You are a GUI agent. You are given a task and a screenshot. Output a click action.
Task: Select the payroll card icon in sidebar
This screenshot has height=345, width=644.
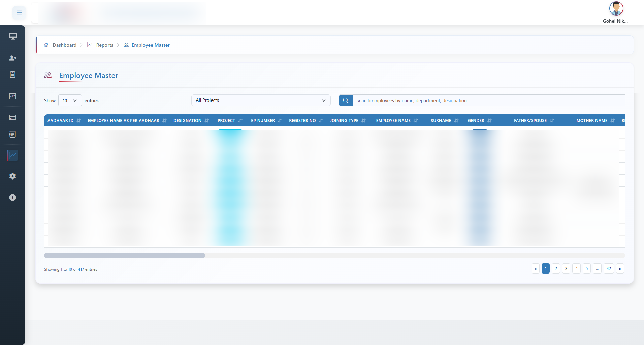pos(12,117)
